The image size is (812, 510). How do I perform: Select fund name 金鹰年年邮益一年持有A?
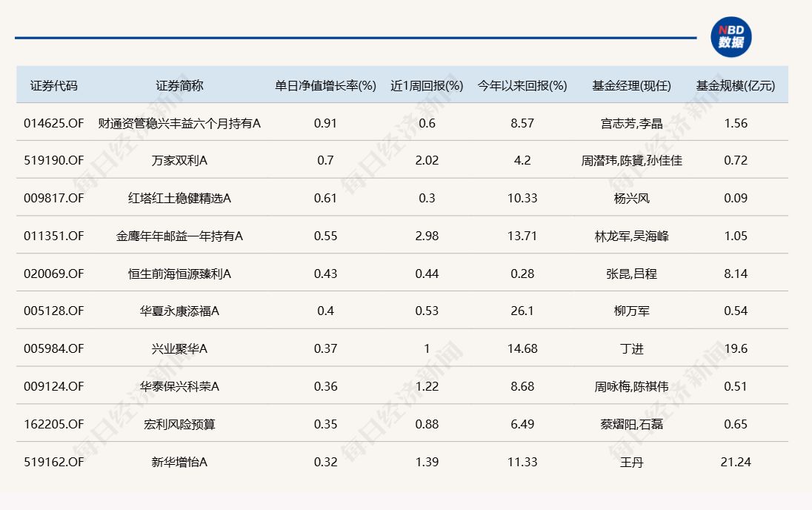click(x=179, y=236)
